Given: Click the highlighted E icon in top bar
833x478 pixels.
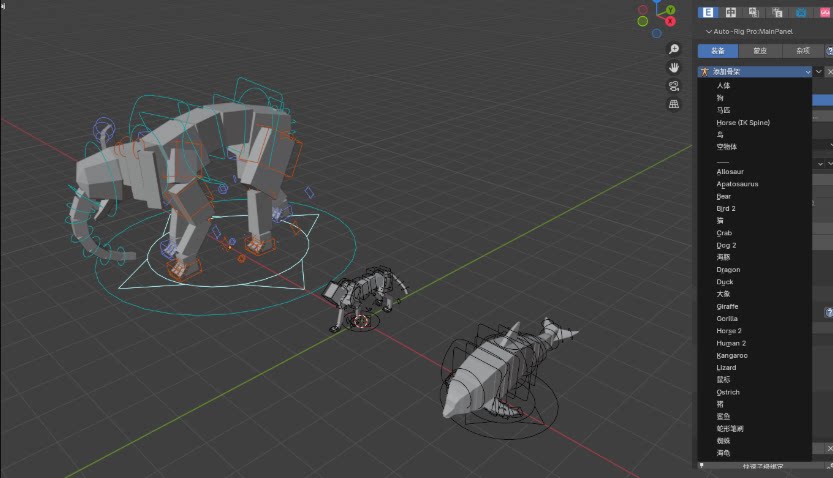Looking at the screenshot, I should [708, 12].
